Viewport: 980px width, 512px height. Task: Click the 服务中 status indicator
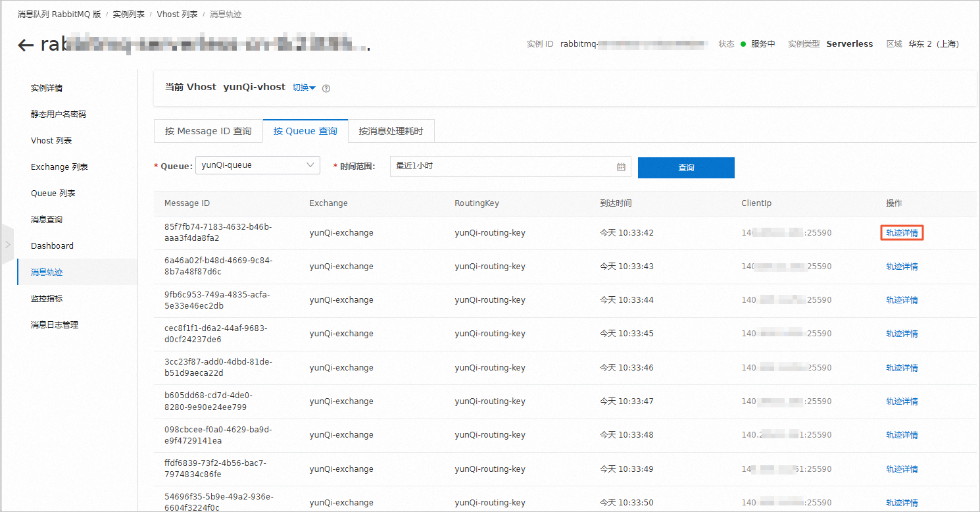(x=758, y=44)
